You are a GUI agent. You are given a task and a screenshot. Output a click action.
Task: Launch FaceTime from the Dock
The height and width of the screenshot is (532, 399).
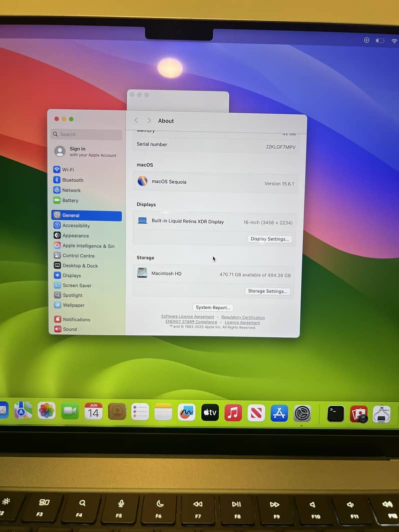[x=70, y=411]
